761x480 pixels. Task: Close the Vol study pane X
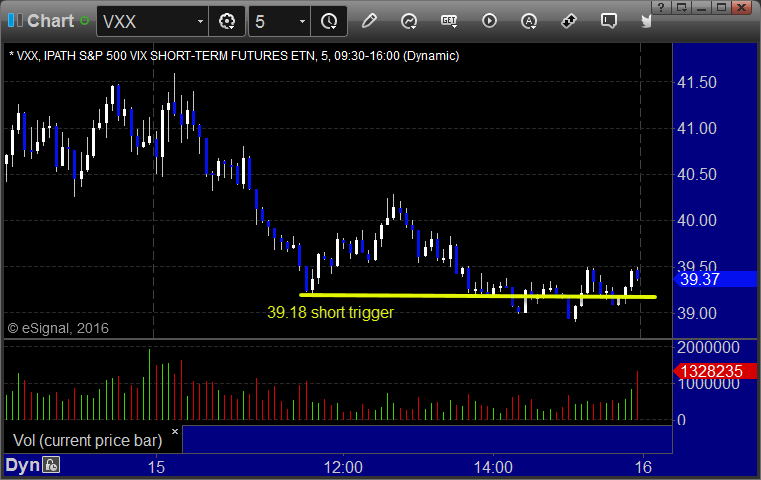pos(175,431)
